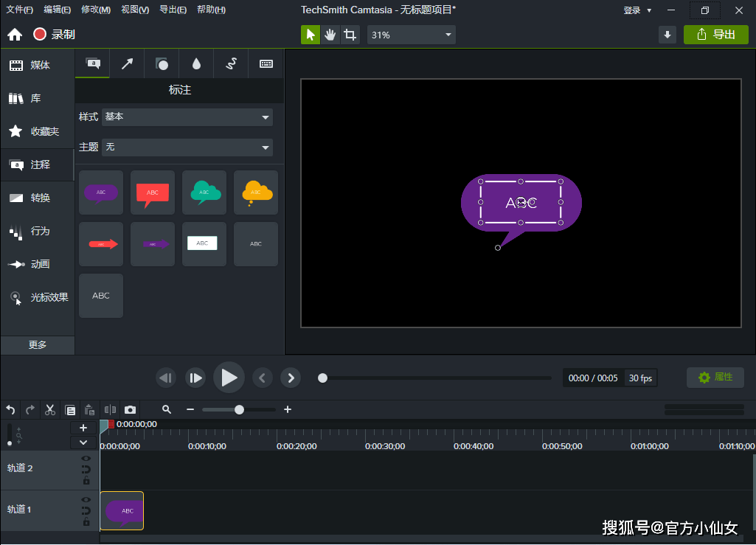The image size is (756, 545).
Task: Click the timeline zoom slider handle
Action: point(239,409)
